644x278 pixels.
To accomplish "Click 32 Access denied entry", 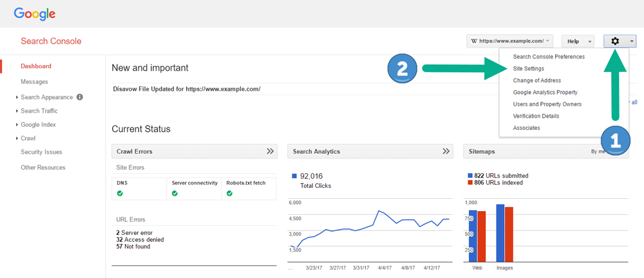I will (x=140, y=240).
